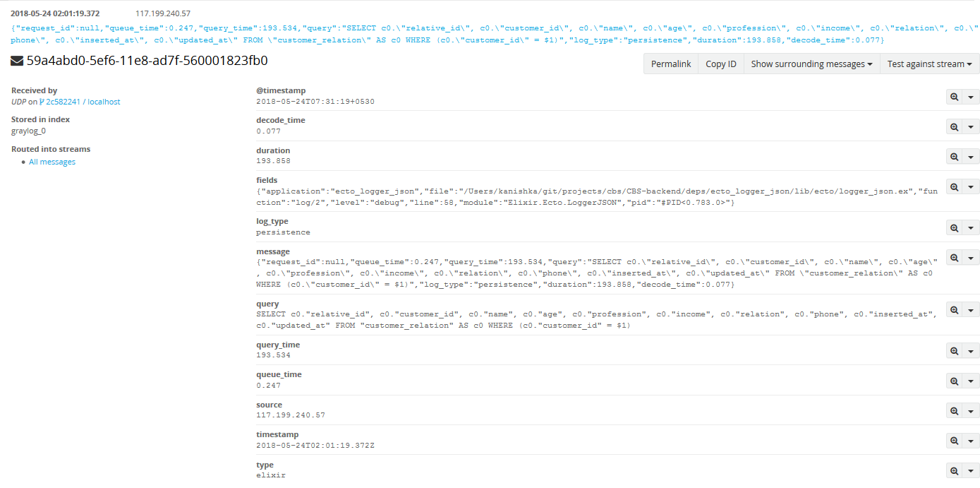The image size is (980, 488).
Task: Click magnifier icon for @timestamp field
Action: tap(954, 97)
